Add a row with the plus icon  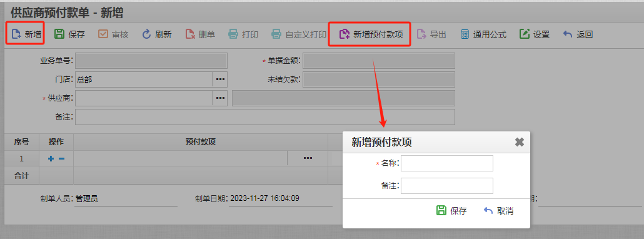51,158
